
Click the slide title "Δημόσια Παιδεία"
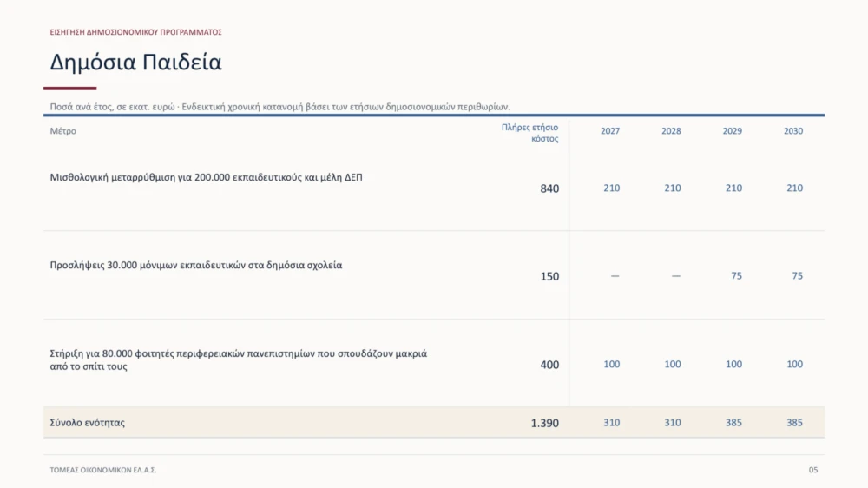point(135,62)
